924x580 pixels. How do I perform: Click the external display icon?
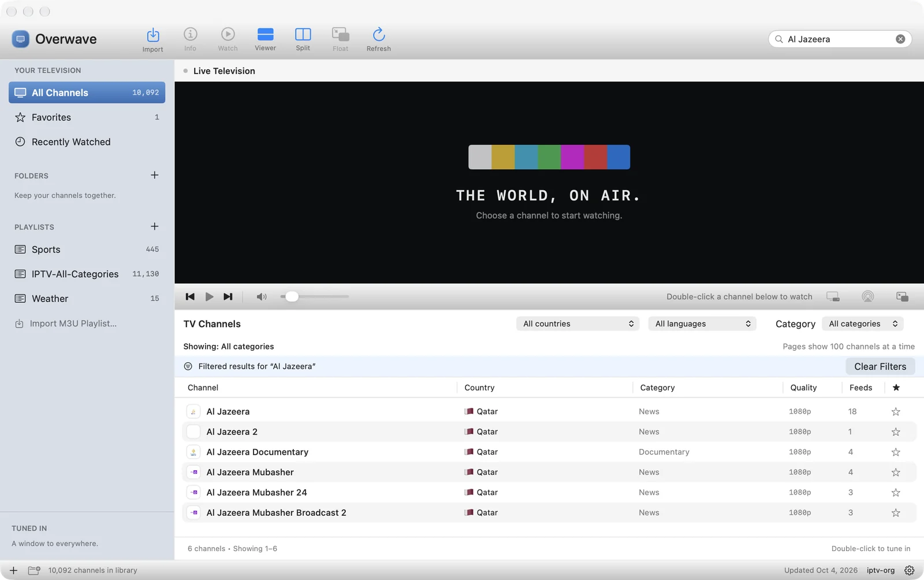(x=833, y=296)
